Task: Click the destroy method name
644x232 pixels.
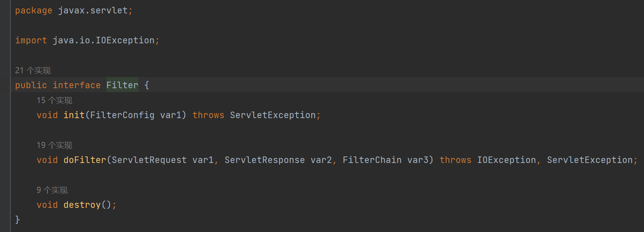Action: 82,205
